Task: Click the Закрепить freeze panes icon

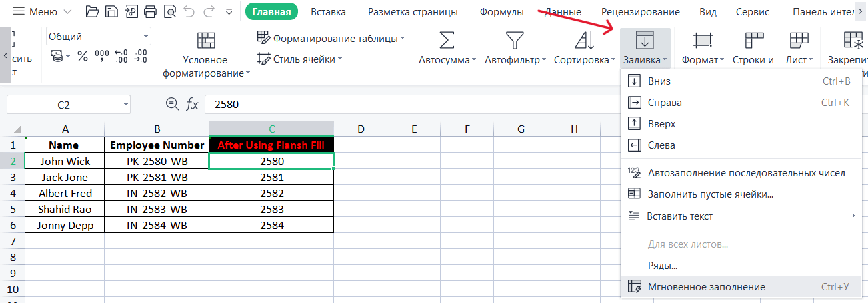Action: (853, 41)
